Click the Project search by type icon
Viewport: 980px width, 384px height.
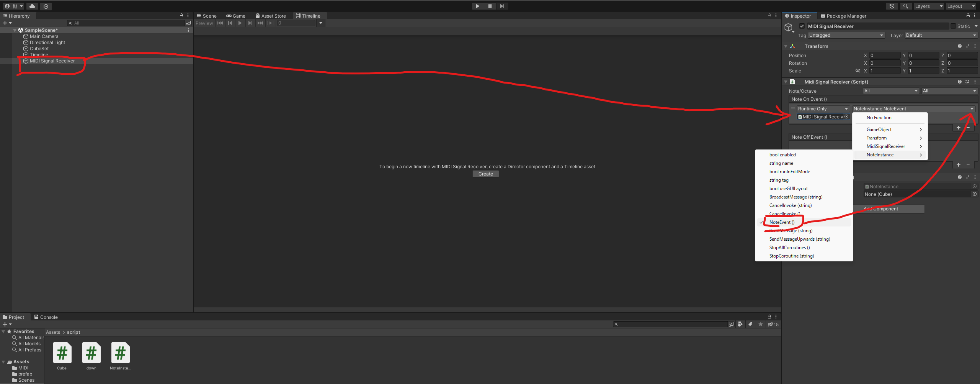(x=740, y=324)
